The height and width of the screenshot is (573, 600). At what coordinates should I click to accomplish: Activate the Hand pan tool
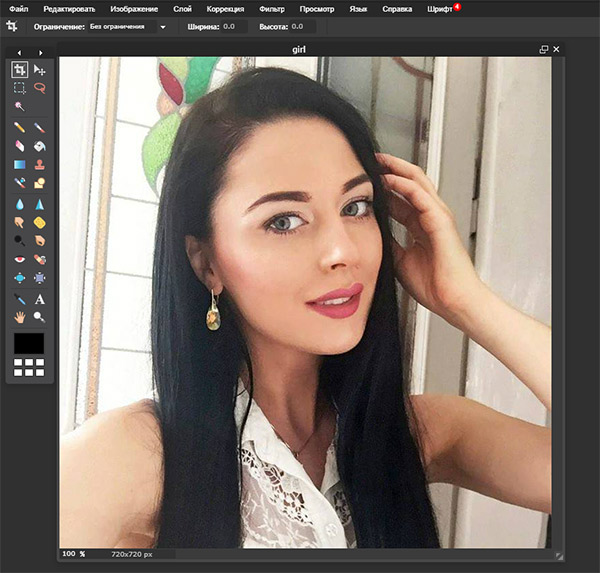coord(20,317)
